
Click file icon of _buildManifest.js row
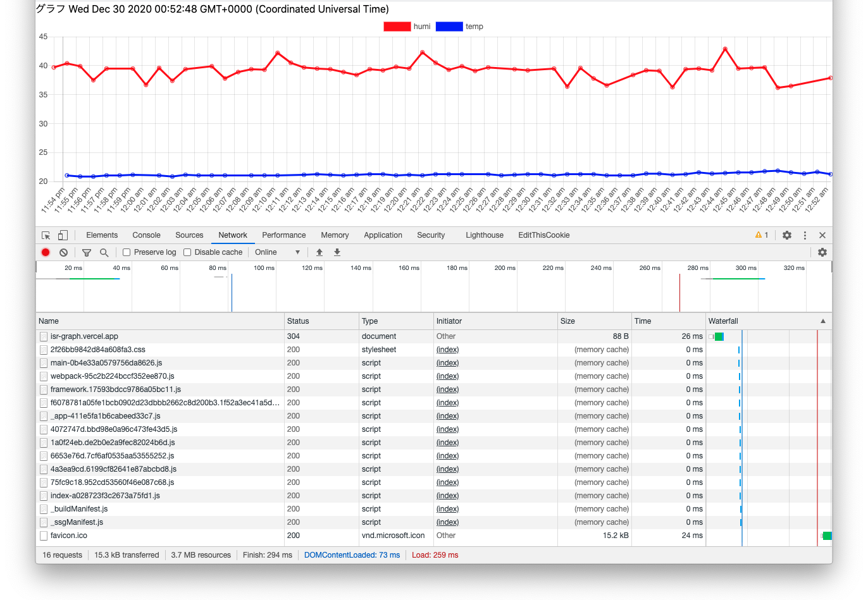(44, 509)
